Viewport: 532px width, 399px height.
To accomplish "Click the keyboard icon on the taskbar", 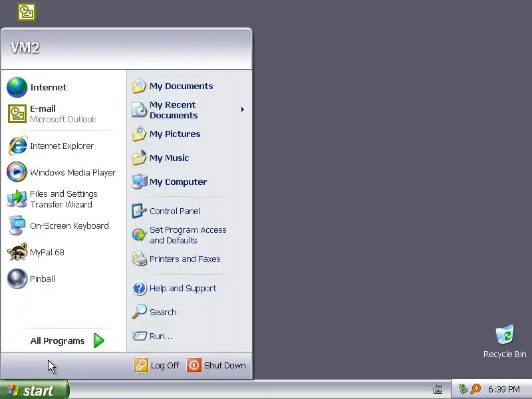I will (438, 389).
